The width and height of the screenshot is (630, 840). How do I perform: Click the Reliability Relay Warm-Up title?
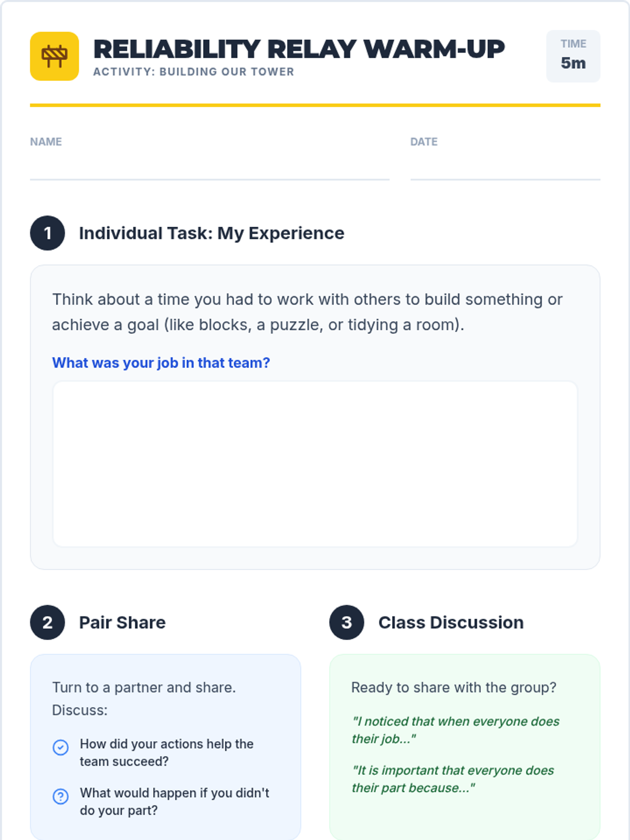(299, 49)
